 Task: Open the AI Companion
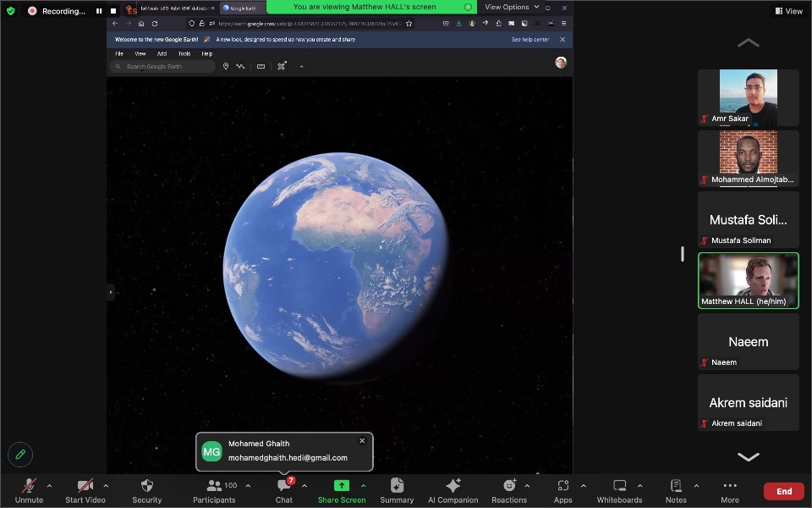click(453, 491)
